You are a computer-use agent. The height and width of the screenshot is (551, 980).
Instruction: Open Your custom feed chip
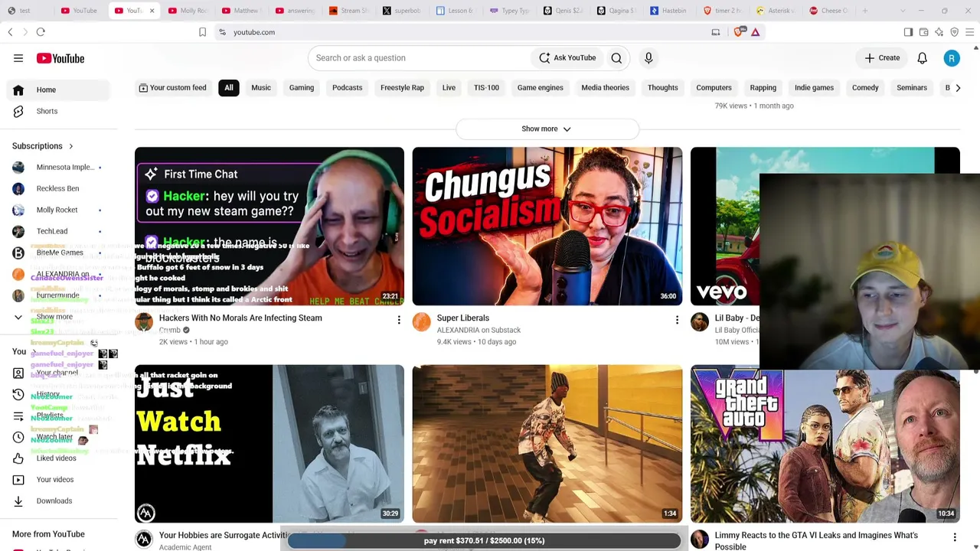point(173,88)
